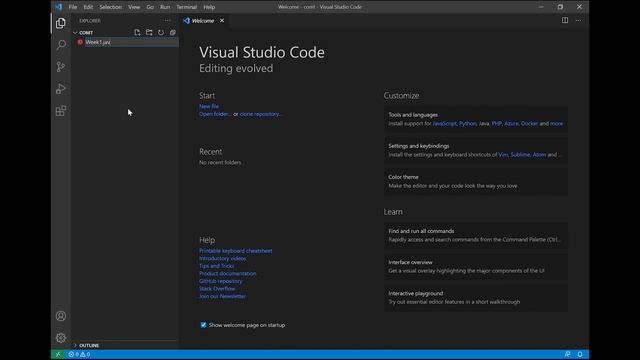The width and height of the screenshot is (640, 360).
Task: Click the clone repository link
Action: click(x=261, y=114)
